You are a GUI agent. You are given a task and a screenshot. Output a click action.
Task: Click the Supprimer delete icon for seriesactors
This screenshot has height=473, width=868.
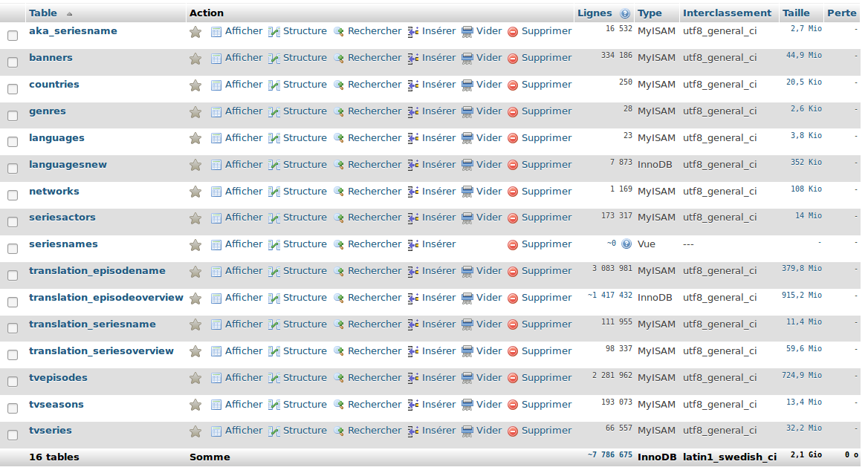(x=513, y=218)
